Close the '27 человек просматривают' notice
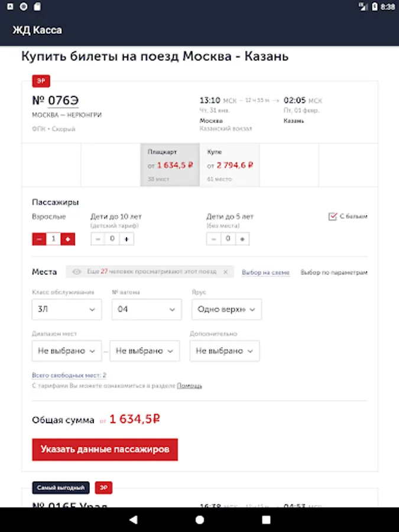The height and width of the screenshot is (532, 399). click(x=225, y=272)
